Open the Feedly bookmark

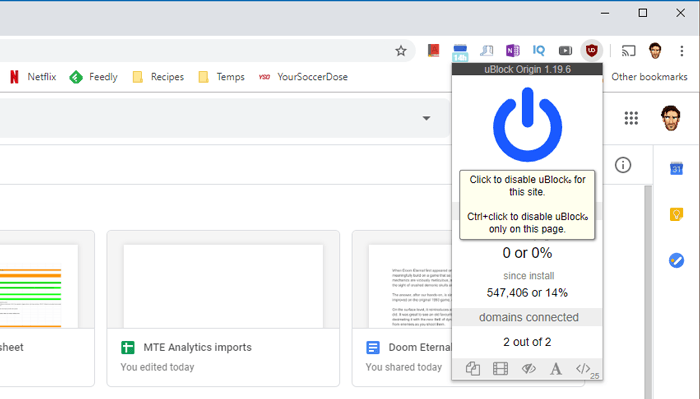coord(93,77)
